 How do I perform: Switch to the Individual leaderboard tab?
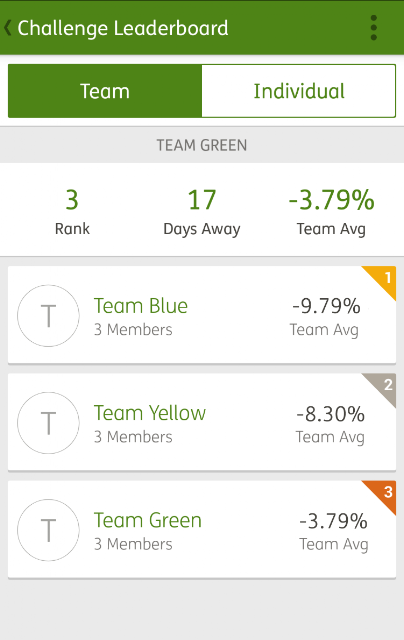pos(299,91)
